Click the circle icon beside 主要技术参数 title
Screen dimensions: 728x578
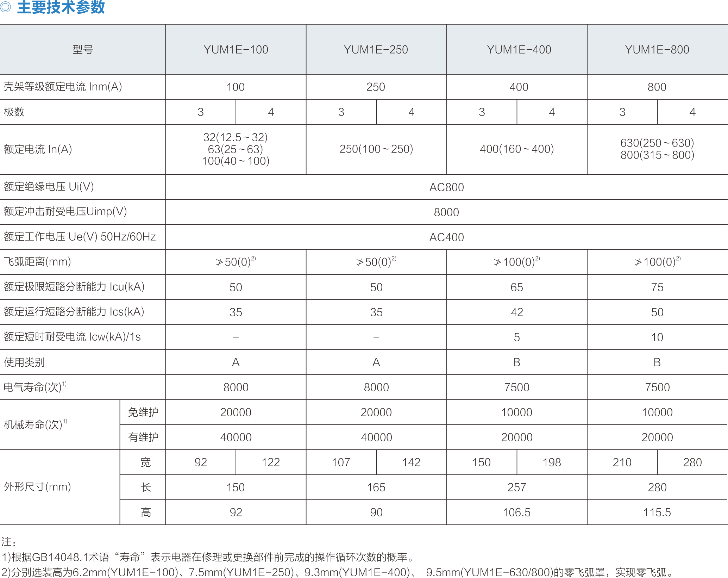coord(5,7)
